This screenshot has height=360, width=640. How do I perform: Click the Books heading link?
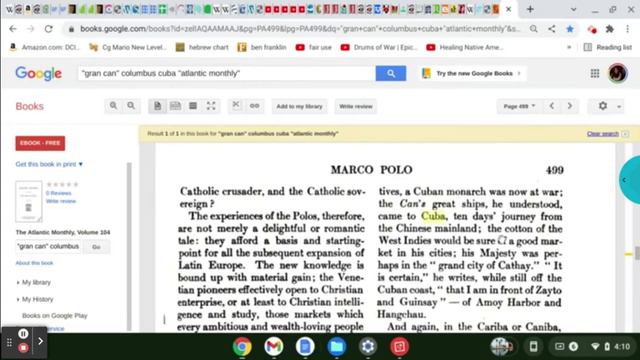[x=29, y=106]
